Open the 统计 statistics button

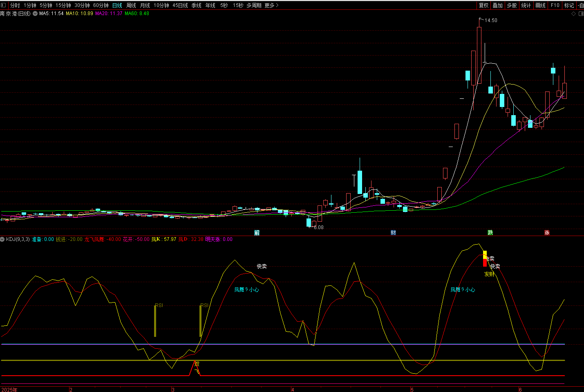click(526, 5)
